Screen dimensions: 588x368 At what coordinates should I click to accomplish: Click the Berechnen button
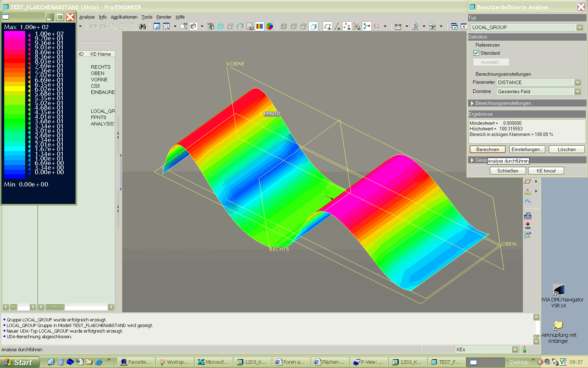[x=488, y=149]
